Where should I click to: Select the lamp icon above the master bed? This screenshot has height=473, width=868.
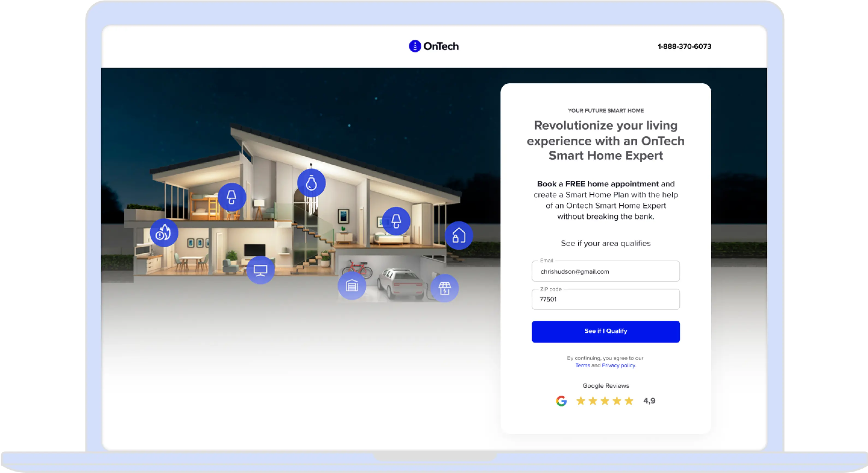pyautogui.click(x=396, y=221)
